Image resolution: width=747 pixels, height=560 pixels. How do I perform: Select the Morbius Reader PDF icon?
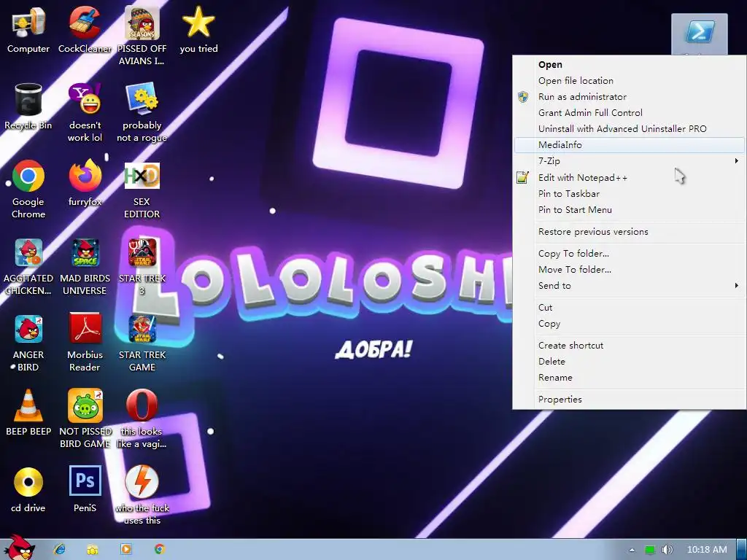[x=85, y=343]
